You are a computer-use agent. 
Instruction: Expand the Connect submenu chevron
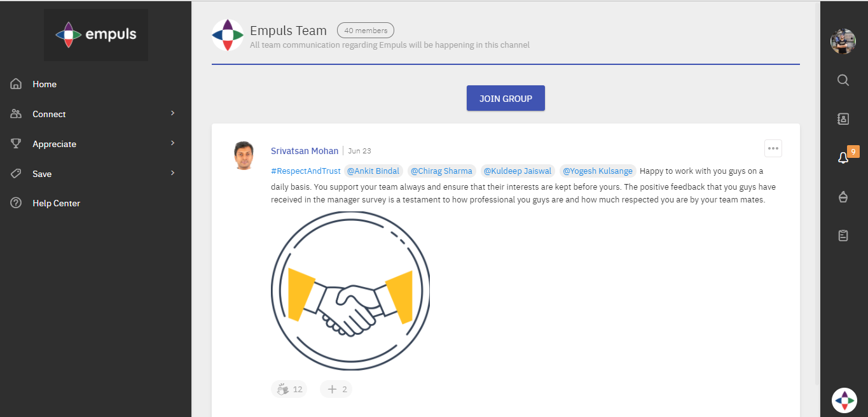pyautogui.click(x=172, y=113)
